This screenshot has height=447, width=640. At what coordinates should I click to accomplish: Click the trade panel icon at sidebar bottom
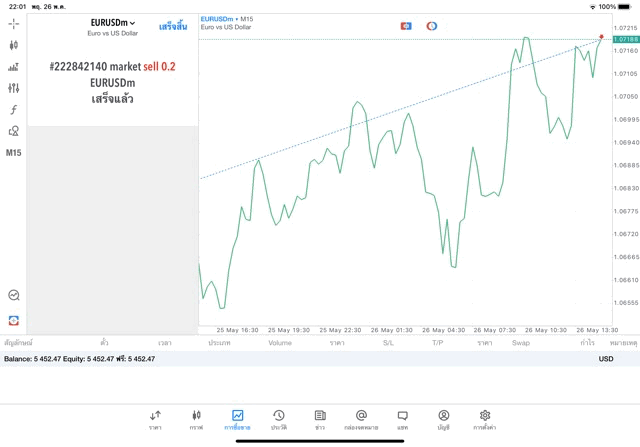pyautogui.click(x=14, y=320)
